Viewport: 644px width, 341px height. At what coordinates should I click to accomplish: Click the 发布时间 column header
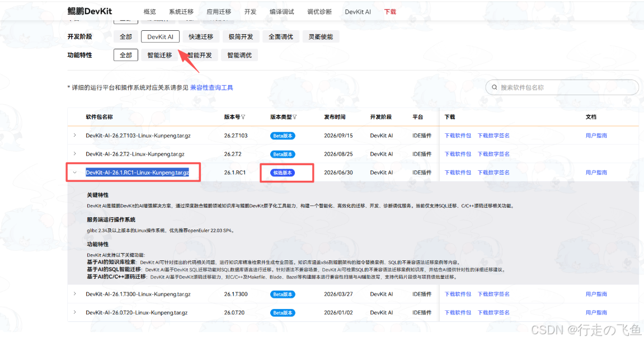pyautogui.click(x=335, y=117)
